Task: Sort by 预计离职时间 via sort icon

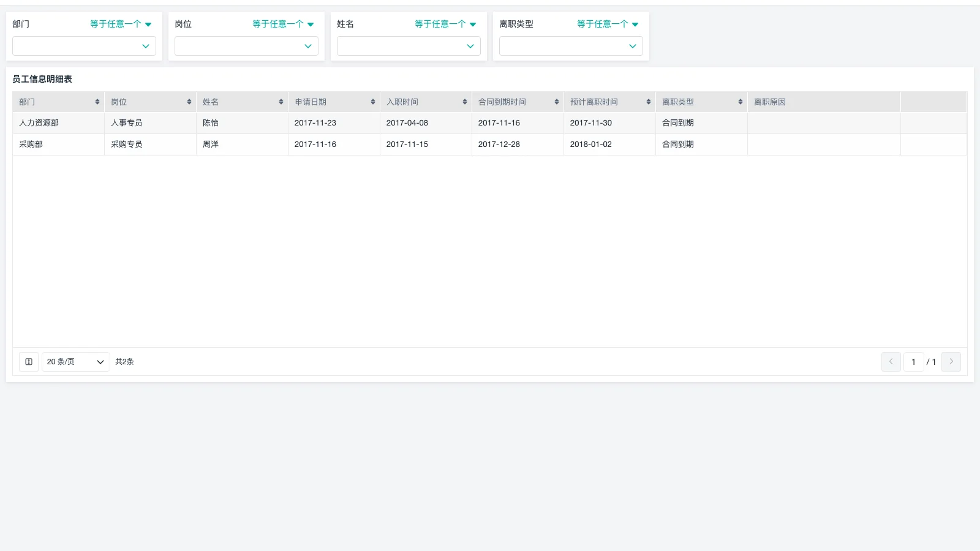Action: pyautogui.click(x=649, y=102)
